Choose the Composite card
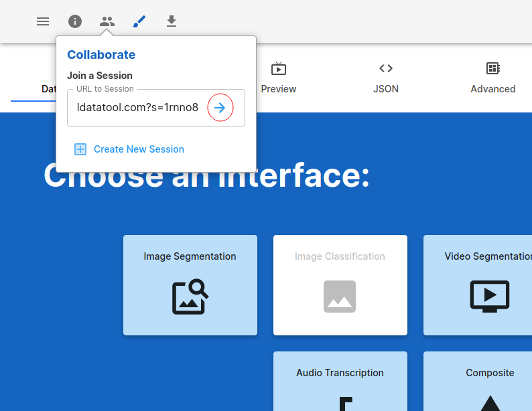The width and height of the screenshot is (532, 411). [478, 381]
